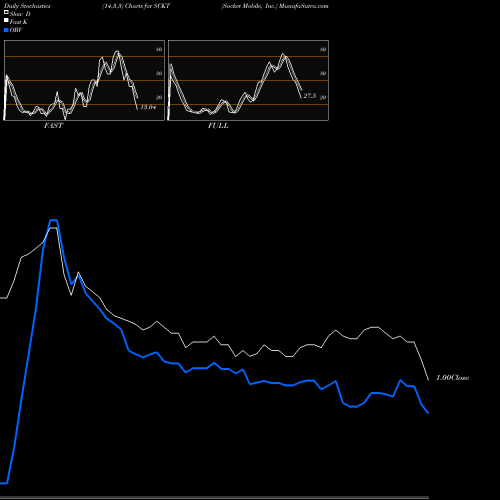Click the 80 axis label in FAST chart
The width and height of the screenshot is (500, 500).
[x=159, y=49]
